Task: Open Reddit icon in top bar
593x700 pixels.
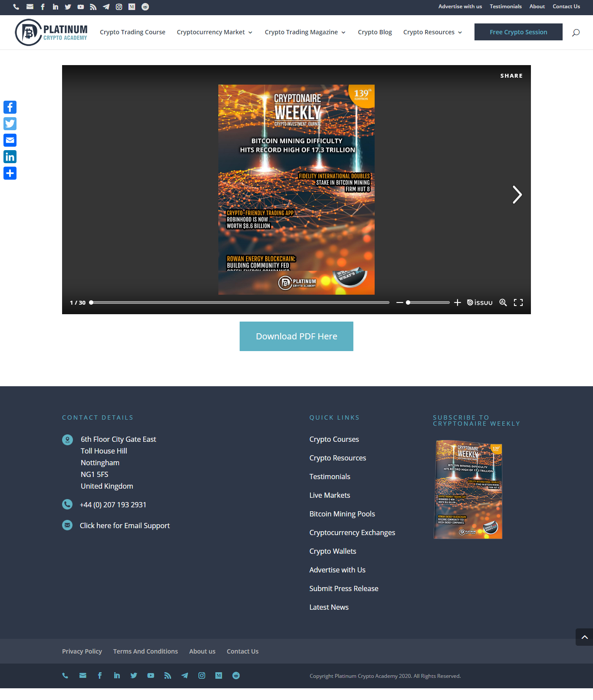Action: coord(145,7)
